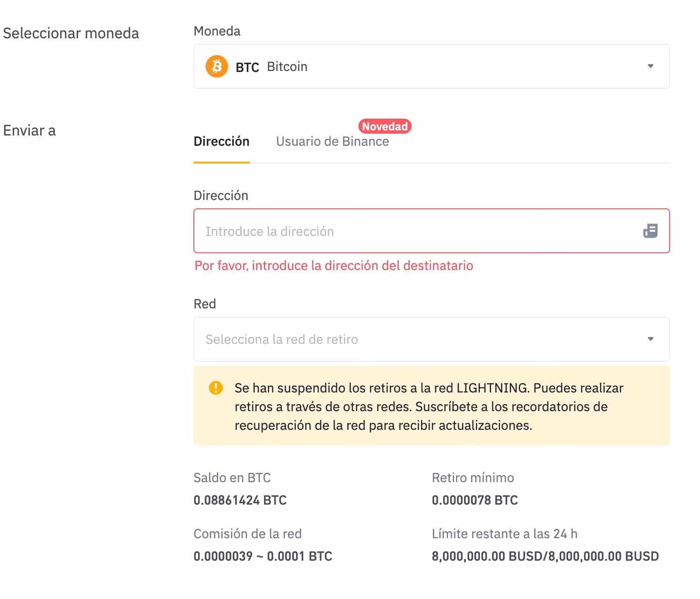Screen dimensions: 700x599
Task: Click the address book icon in address field
Action: pyautogui.click(x=650, y=231)
